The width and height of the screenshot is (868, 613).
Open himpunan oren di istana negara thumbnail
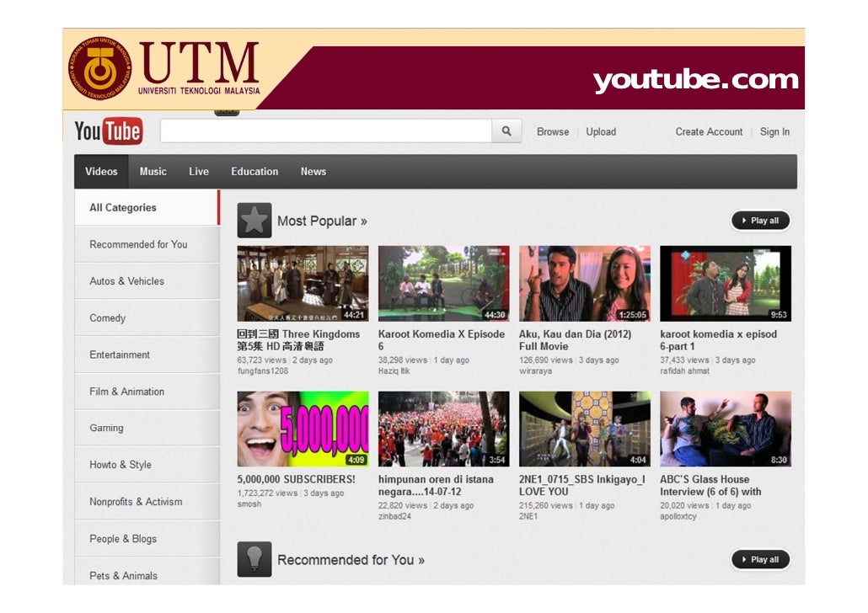click(444, 429)
